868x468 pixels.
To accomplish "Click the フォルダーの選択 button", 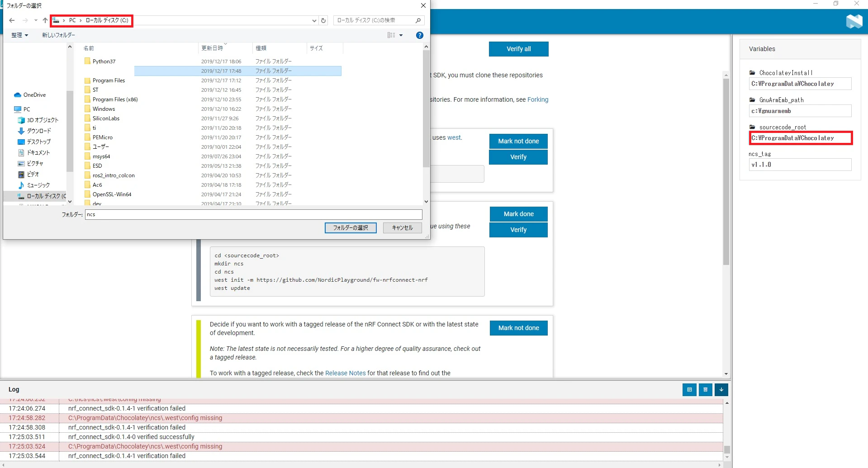I will tap(351, 227).
